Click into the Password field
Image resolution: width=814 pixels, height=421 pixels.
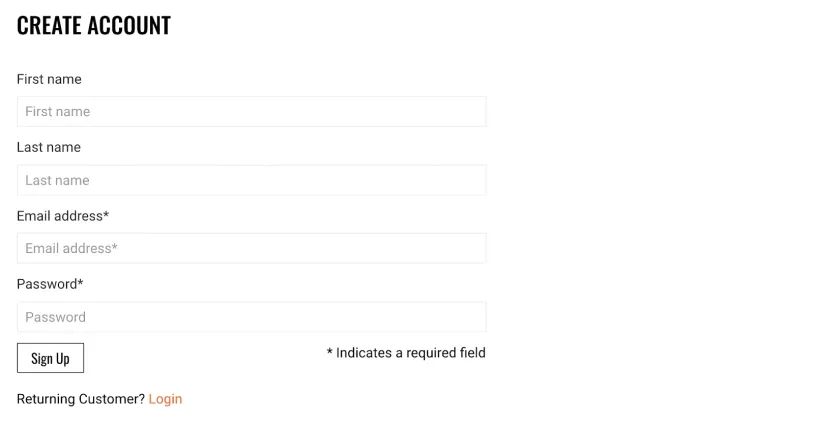[x=251, y=317]
